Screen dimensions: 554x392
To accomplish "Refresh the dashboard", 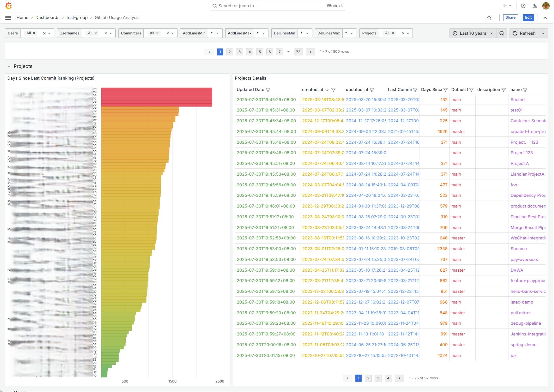I will [x=524, y=33].
